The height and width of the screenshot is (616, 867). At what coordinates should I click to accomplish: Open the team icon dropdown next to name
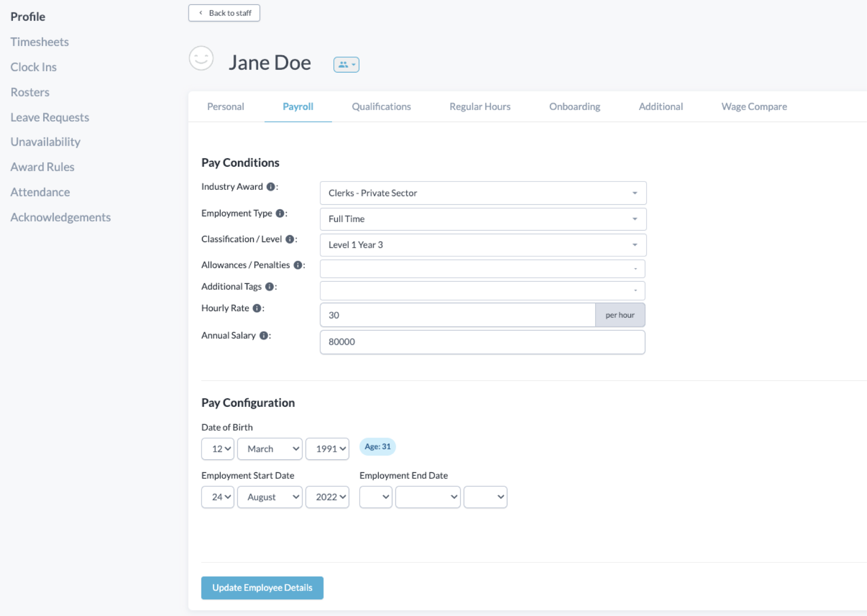click(346, 65)
